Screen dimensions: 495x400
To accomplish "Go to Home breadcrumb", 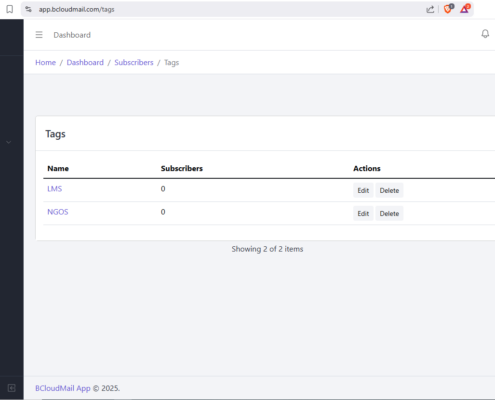I will (45, 62).
